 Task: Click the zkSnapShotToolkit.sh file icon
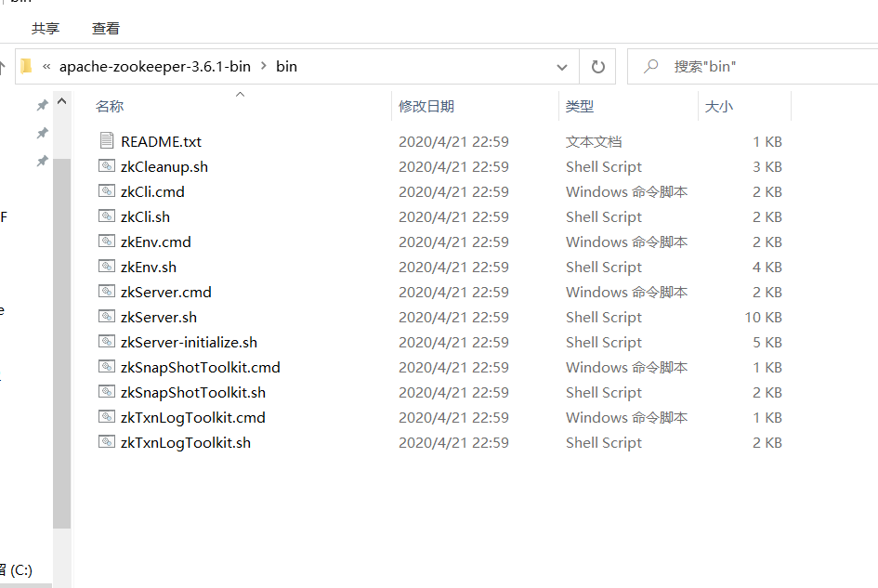click(107, 392)
